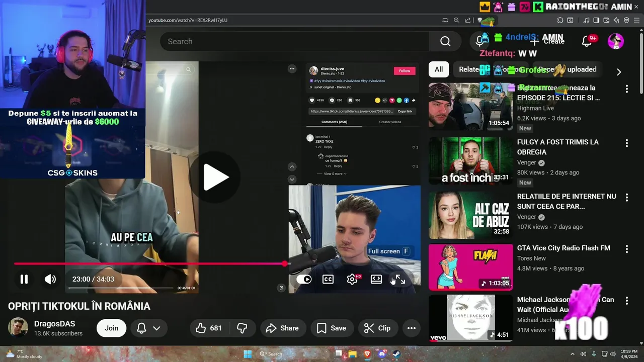644x362 pixels.
Task: Open Windows Start menu
Action: pos(248,354)
